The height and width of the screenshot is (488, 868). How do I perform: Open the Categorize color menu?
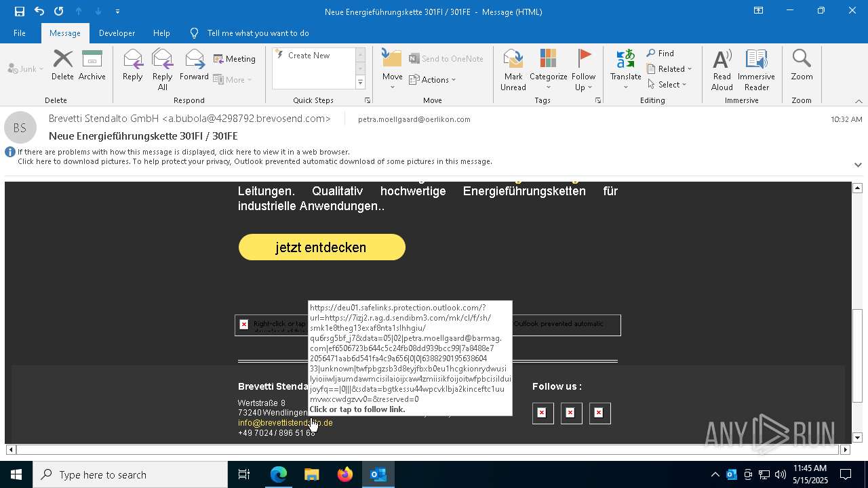point(548,70)
